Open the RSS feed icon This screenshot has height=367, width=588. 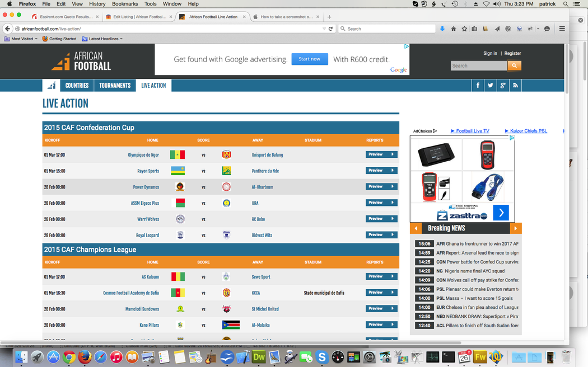point(515,86)
